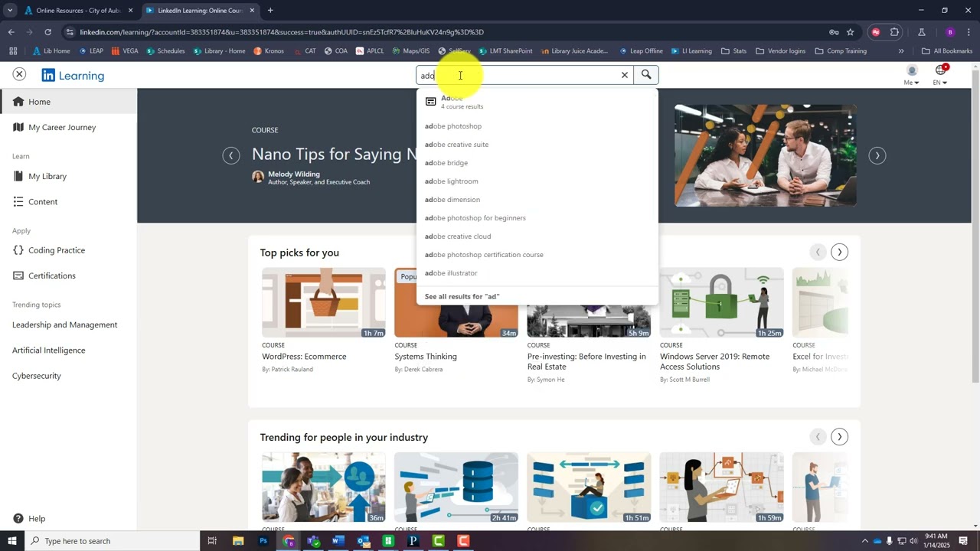
Task: Open Microsoft Word from the taskbar
Action: (x=338, y=541)
